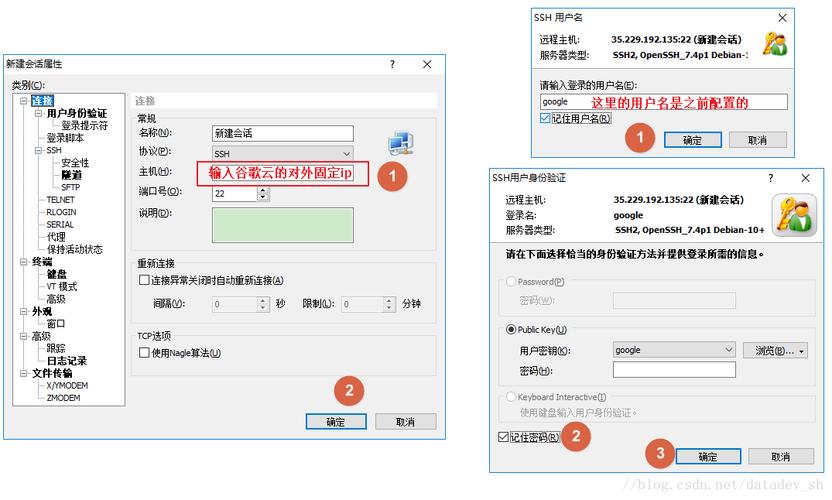Select 代理 in the category tree
This screenshot has height=500, width=832.
[x=56, y=237]
